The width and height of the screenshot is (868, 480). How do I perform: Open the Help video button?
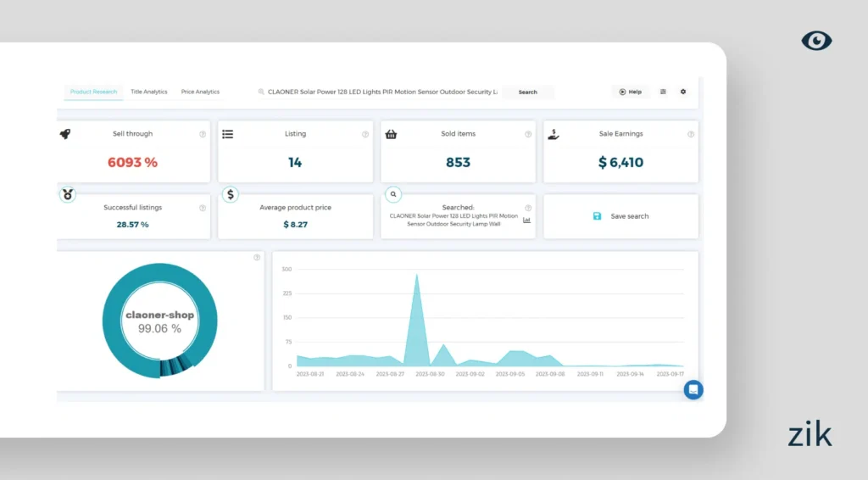[630, 92]
